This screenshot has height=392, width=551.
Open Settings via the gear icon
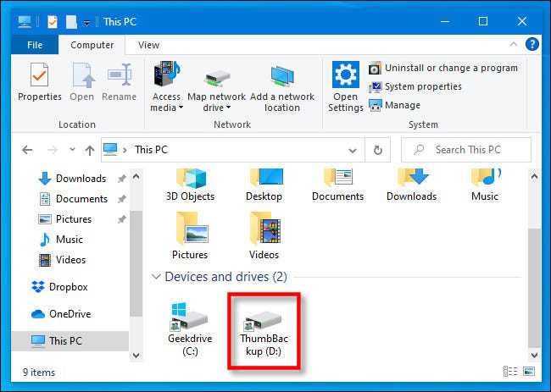pos(345,86)
